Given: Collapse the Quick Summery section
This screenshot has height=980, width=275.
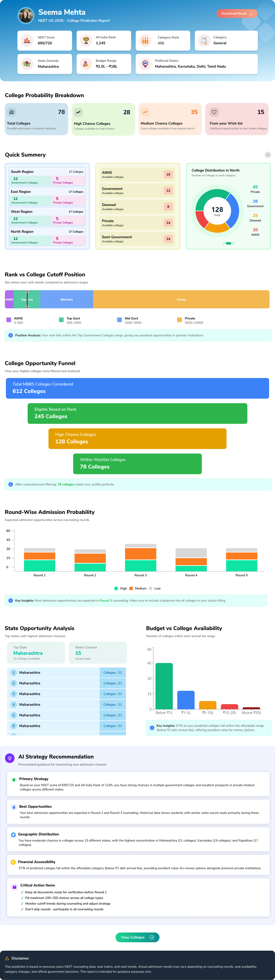Looking at the screenshot, I should tap(268, 155).
